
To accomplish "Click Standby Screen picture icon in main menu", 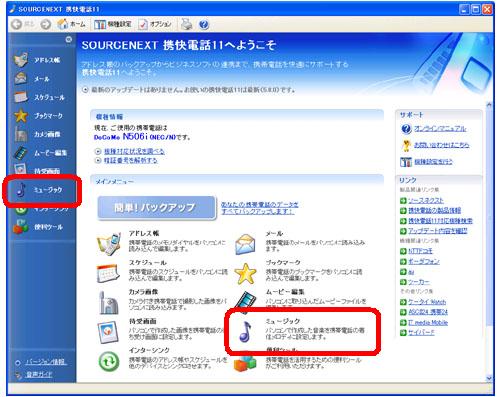I will (108, 332).
